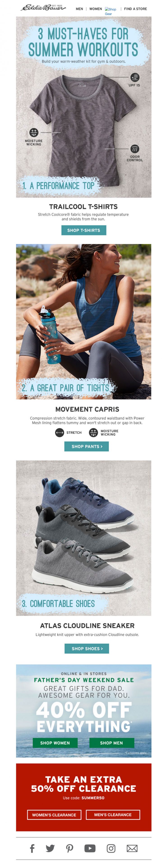Open the Facebook social icon
Screen dimensions: 168x868
click(32, 848)
